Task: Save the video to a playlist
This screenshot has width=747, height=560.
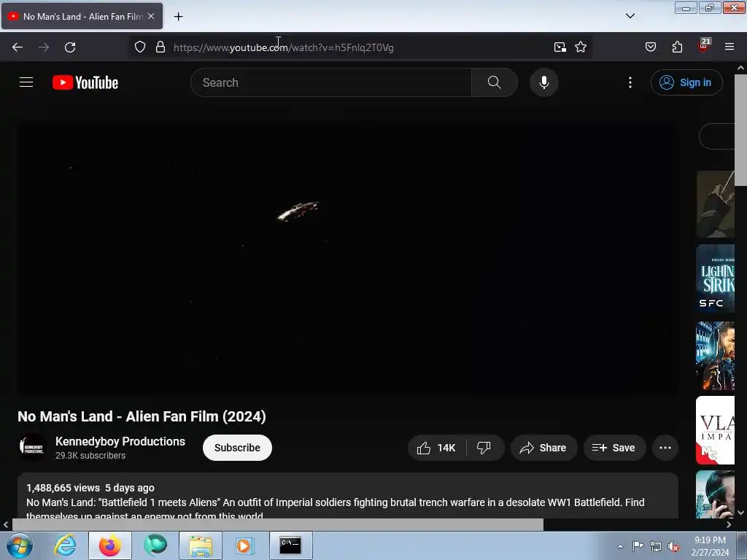Action: (614, 448)
